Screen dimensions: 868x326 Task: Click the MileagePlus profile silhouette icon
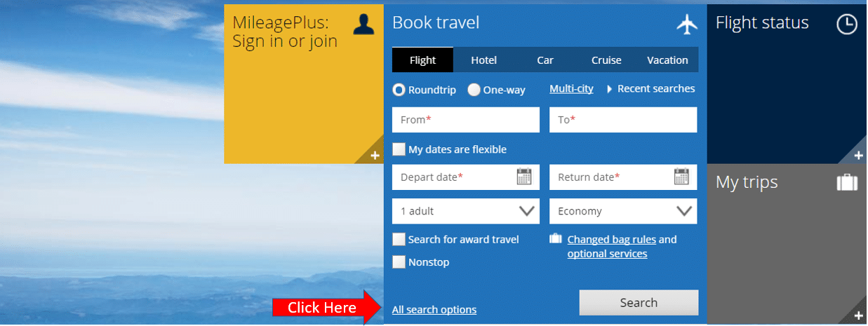pos(363,24)
